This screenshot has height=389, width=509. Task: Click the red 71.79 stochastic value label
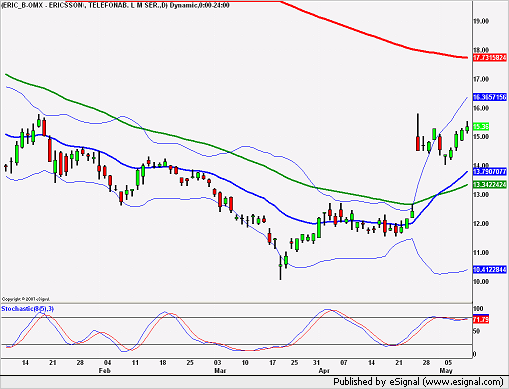(481, 320)
